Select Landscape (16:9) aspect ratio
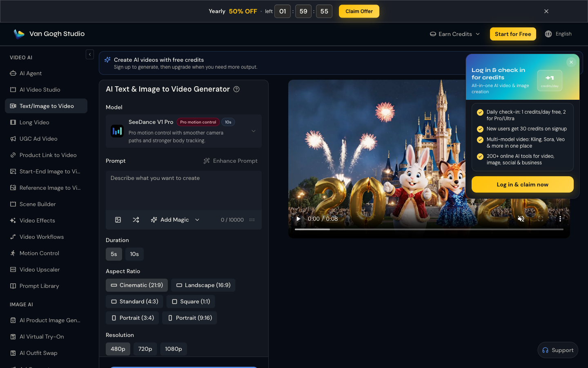The image size is (588, 368). [203, 285]
